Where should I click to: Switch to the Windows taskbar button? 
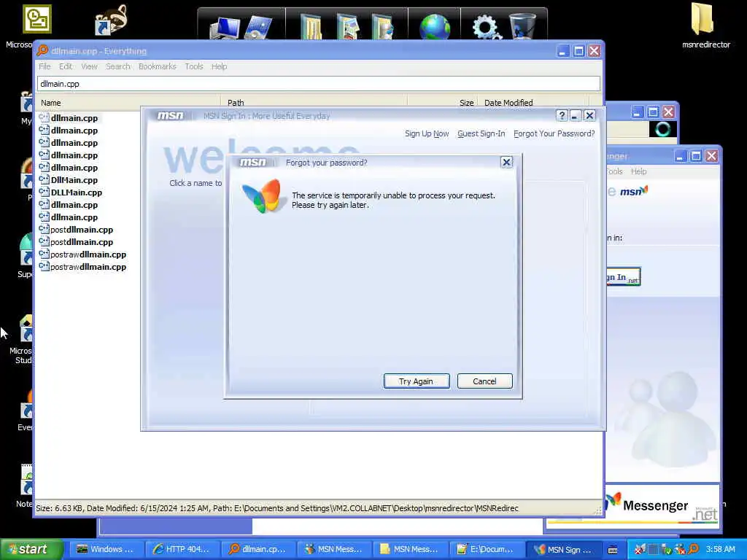click(x=107, y=549)
